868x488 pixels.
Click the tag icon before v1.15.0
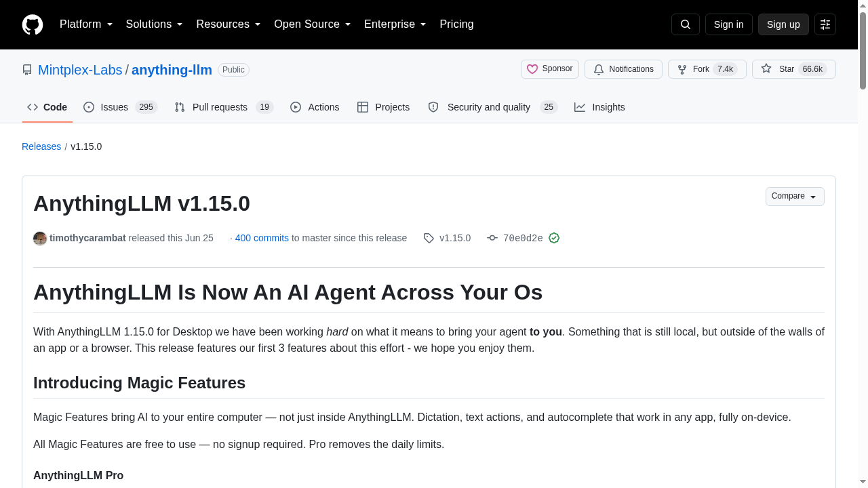(429, 238)
